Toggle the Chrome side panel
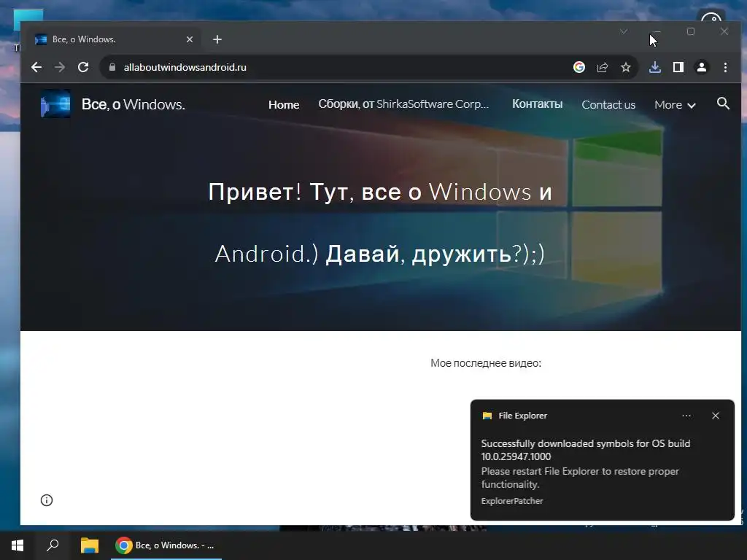The image size is (747, 560). (678, 67)
